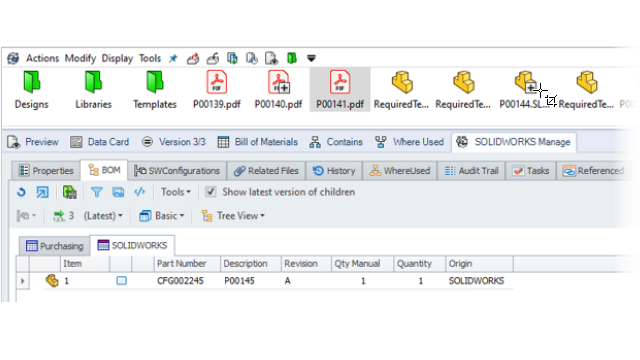The width and height of the screenshot is (640, 360).
Task: Open the (Latest) version dropdown
Action: click(x=103, y=216)
